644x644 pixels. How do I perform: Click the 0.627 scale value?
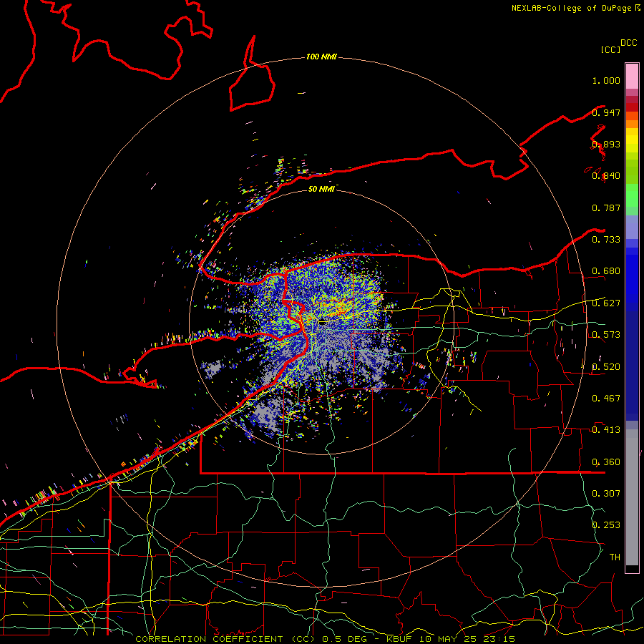606,303
